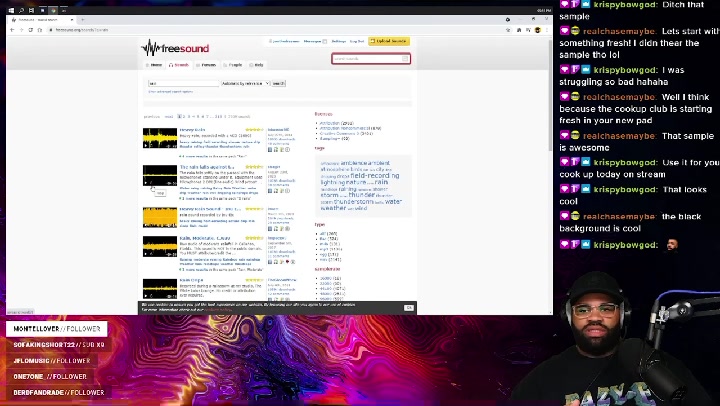720x406 pixels.
Task: Open The rain falls against sound title
Action: tap(207, 167)
